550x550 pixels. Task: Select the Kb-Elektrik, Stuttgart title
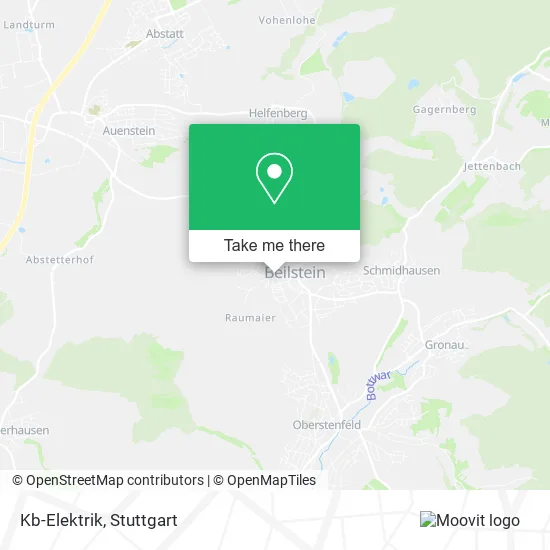tap(99, 520)
